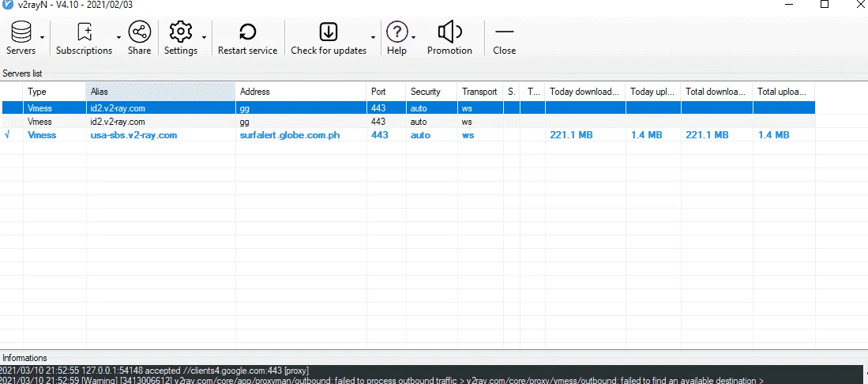The image size is (868, 384).
Task: Click the Close toolbar button
Action: click(x=505, y=38)
